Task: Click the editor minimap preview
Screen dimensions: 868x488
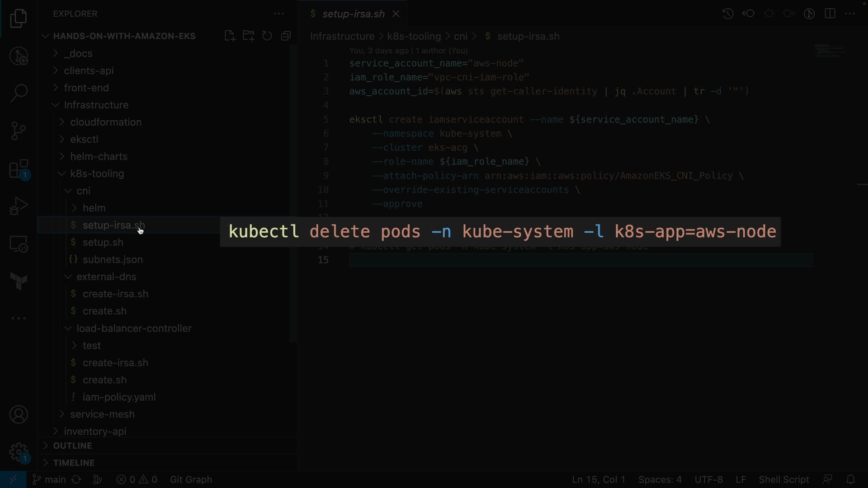Action: pos(830,51)
